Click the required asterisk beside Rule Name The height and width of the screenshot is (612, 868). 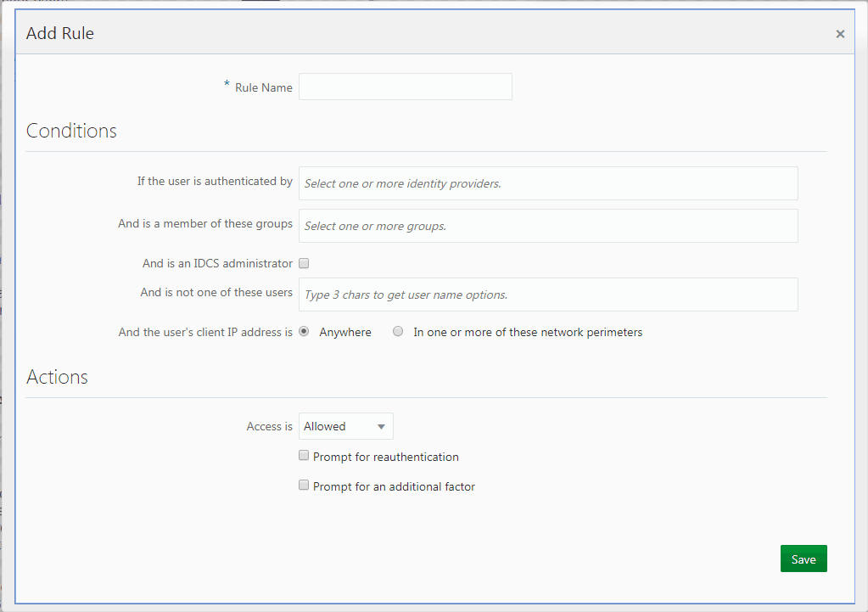226,86
